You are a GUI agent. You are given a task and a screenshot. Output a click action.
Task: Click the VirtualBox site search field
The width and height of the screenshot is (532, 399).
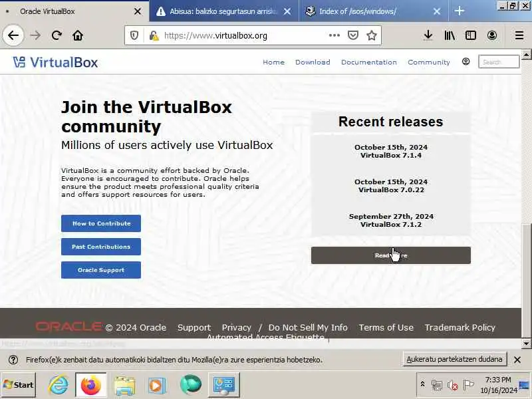[x=498, y=62]
